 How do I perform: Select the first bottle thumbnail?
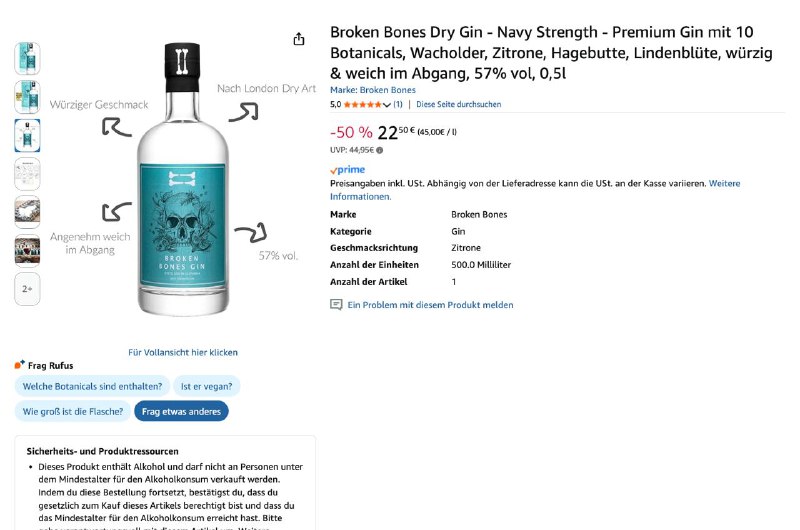click(x=28, y=58)
